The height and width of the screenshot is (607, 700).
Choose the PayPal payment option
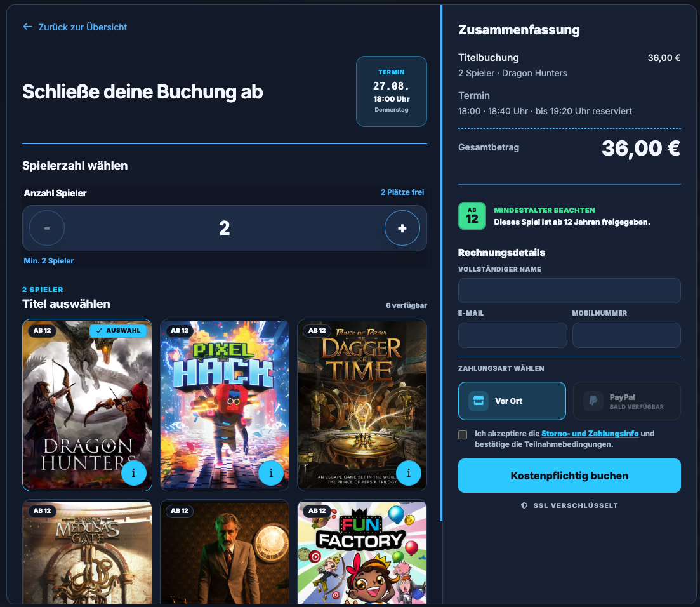click(627, 401)
